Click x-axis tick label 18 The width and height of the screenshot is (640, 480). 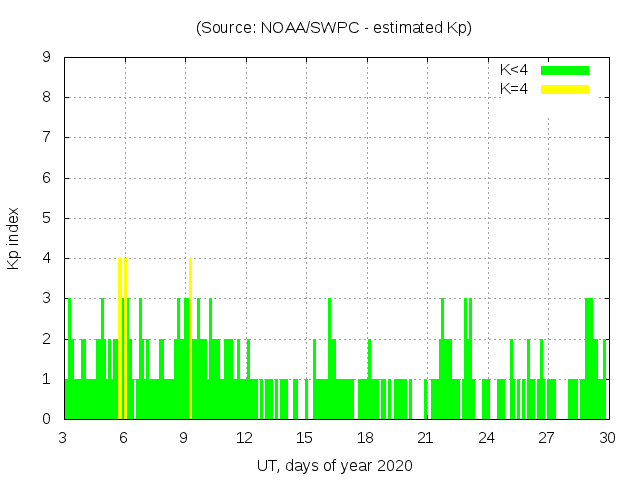(365, 438)
